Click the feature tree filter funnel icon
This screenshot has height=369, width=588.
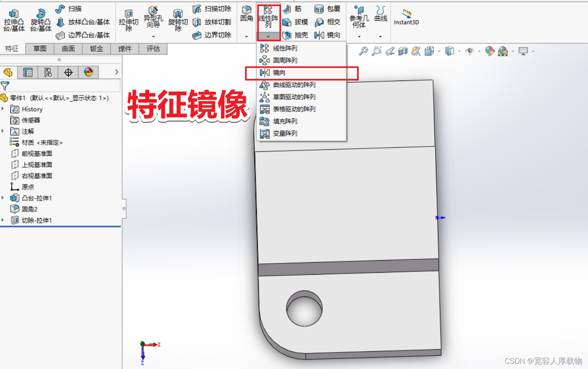[x=5, y=86]
